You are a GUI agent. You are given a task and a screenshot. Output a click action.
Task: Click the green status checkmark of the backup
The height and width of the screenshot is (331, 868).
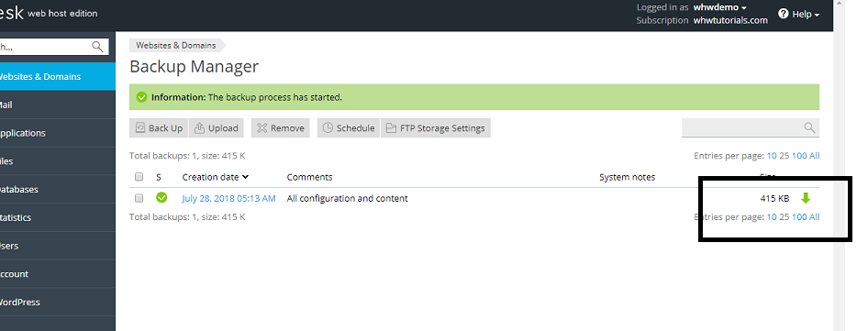(161, 198)
